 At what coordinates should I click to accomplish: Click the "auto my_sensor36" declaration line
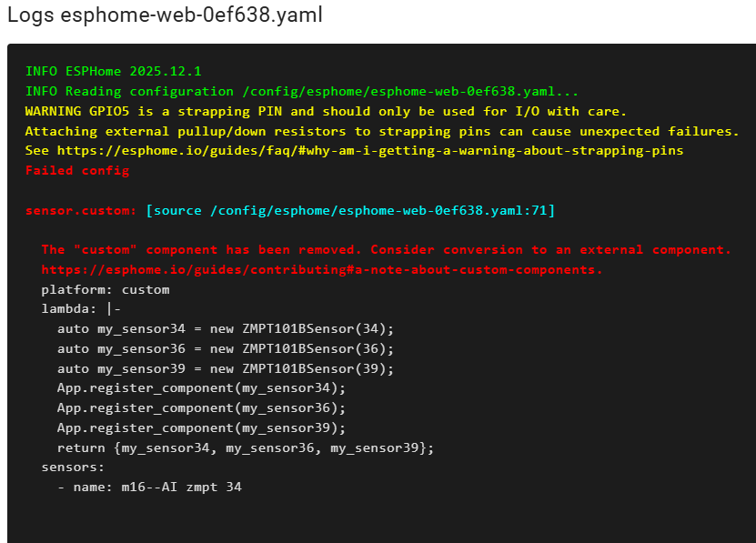pyautogui.click(x=226, y=349)
